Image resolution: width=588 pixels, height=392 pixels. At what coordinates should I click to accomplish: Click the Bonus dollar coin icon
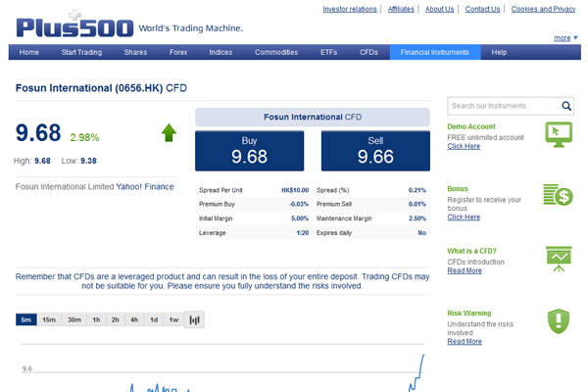(558, 195)
